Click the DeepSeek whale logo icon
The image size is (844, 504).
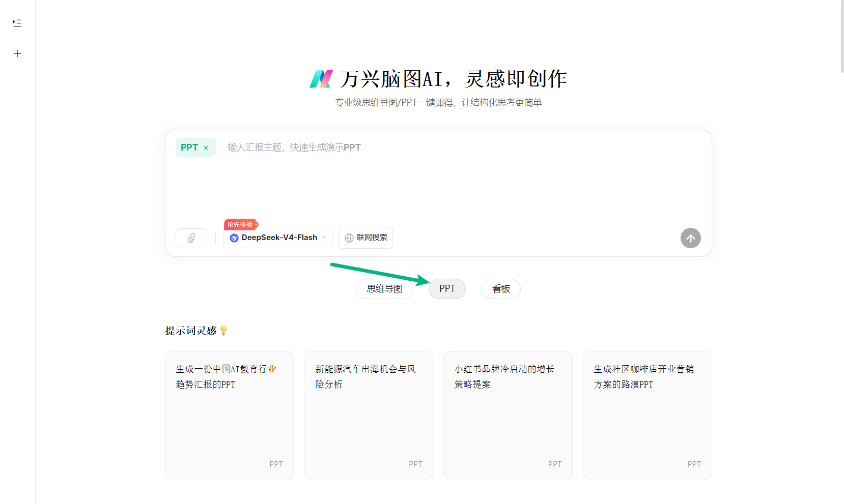click(x=234, y=238)
